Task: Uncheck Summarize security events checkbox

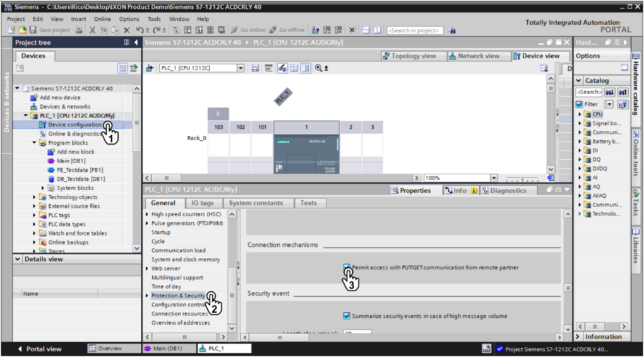Action: point(347,316)
